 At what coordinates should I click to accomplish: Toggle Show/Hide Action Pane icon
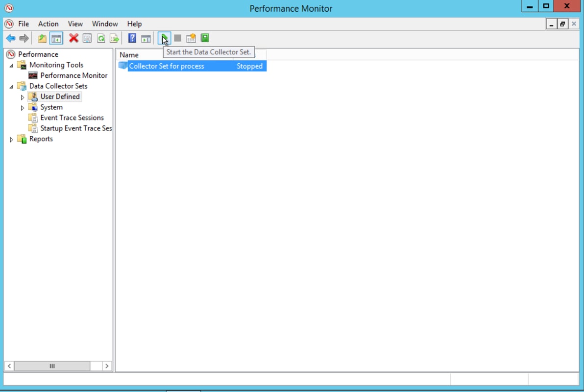click(146, 38)
